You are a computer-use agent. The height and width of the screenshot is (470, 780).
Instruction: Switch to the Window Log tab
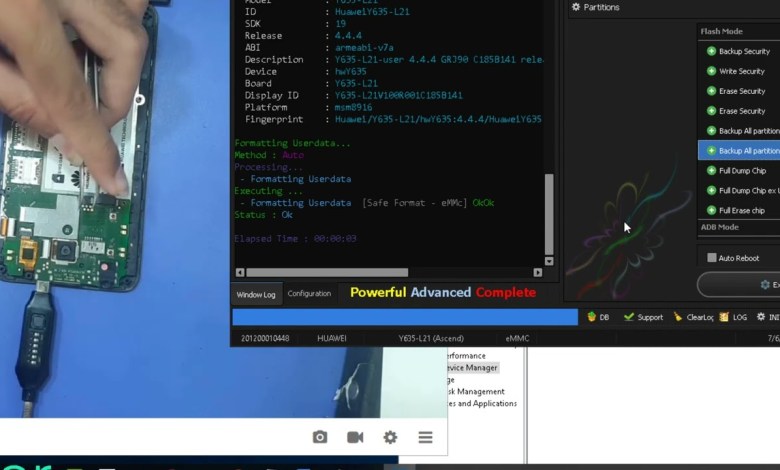256,294
